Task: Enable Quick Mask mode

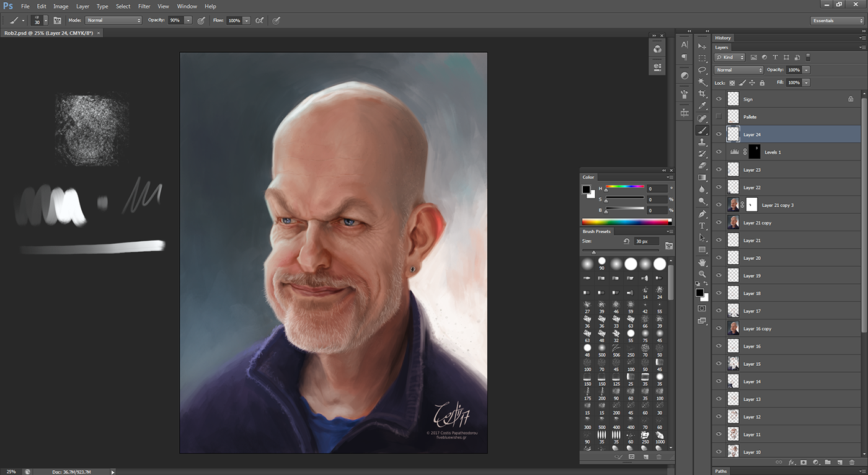Action: tap(702, 308)
